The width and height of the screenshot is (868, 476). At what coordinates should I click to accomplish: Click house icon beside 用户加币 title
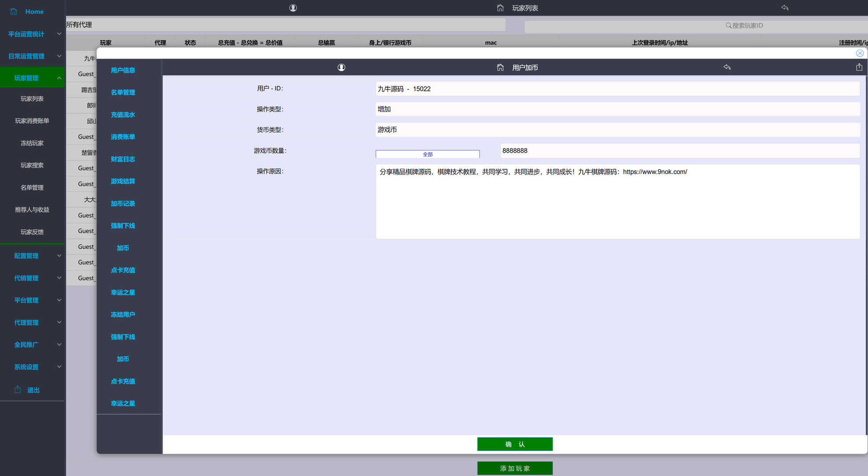[500, 67]
